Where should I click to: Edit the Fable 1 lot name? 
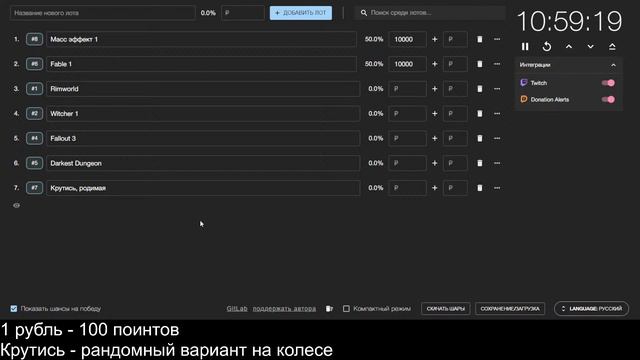(201, 64)
